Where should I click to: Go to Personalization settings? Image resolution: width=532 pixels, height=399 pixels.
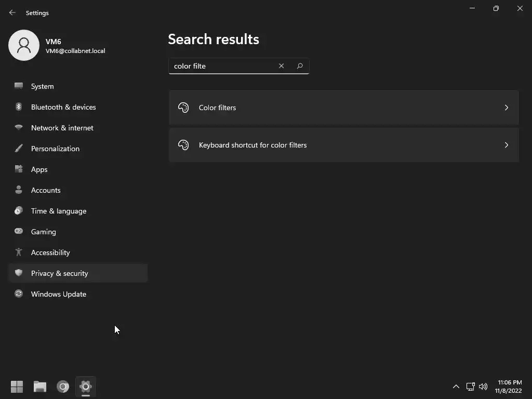click(x=55, y=149)
